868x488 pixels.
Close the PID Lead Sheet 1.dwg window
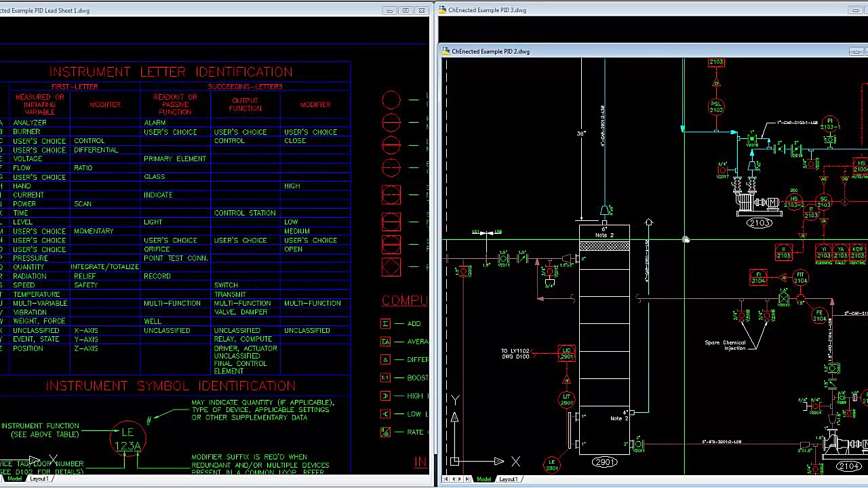point(422,10)
